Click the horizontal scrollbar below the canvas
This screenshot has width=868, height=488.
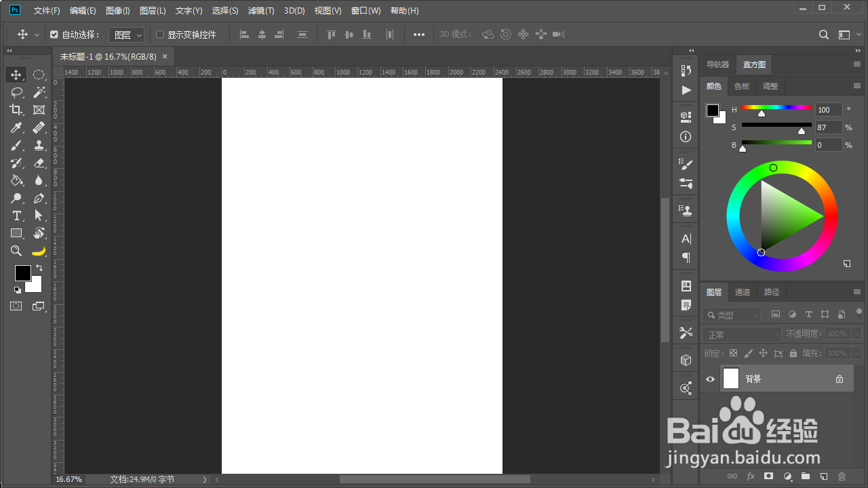point(434,479)
